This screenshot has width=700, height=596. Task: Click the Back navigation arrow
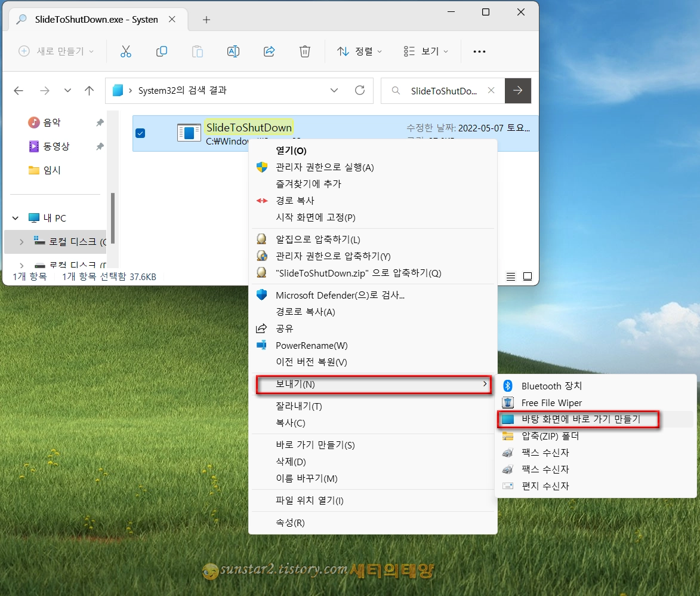tap(18, 90)
